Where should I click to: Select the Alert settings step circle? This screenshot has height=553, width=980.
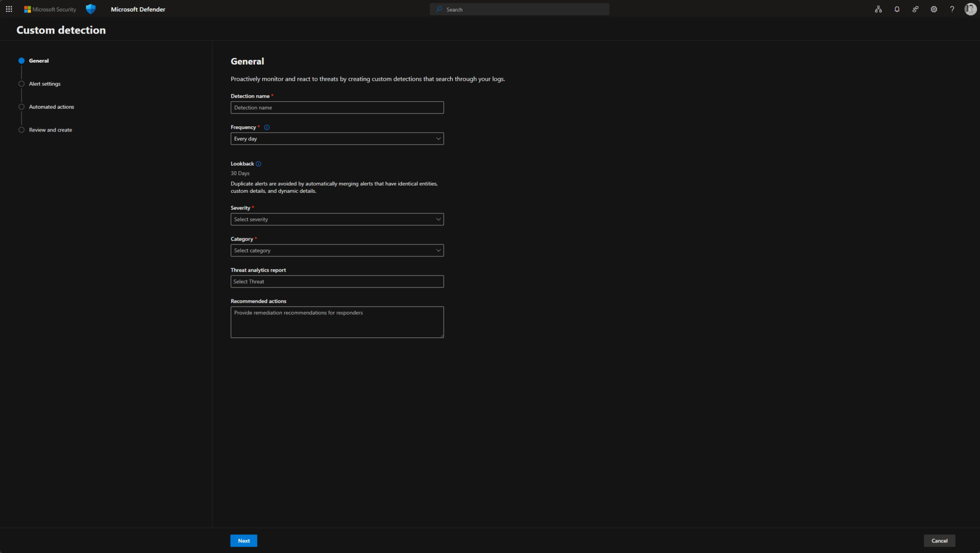22,84
